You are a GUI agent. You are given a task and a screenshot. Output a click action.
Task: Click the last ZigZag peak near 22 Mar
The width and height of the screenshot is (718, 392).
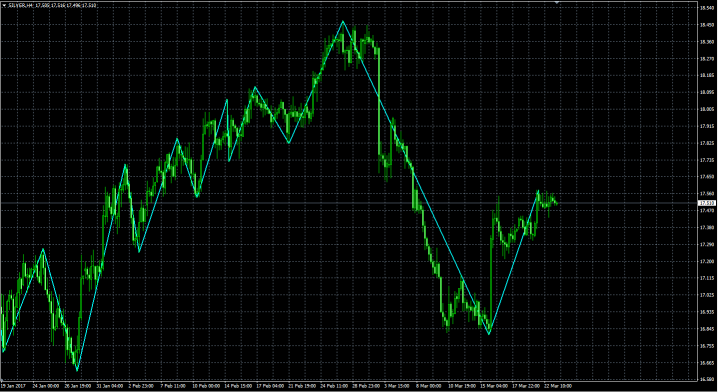click(x=538, y=191)
